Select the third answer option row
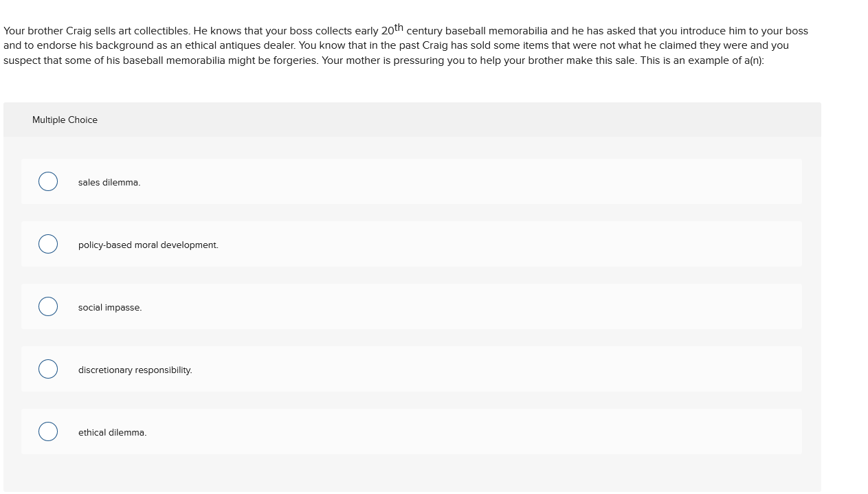The image size is (868, 494). 412,306
